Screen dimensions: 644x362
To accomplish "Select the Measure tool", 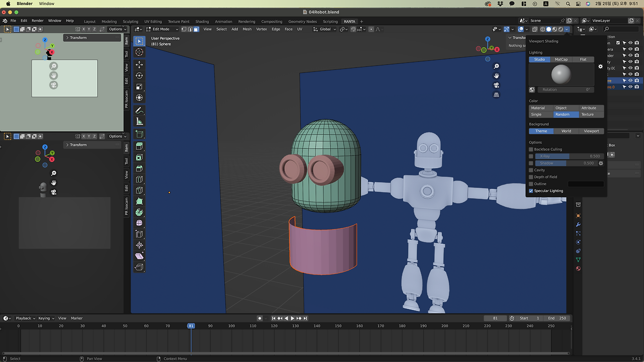I will point(139,121).
